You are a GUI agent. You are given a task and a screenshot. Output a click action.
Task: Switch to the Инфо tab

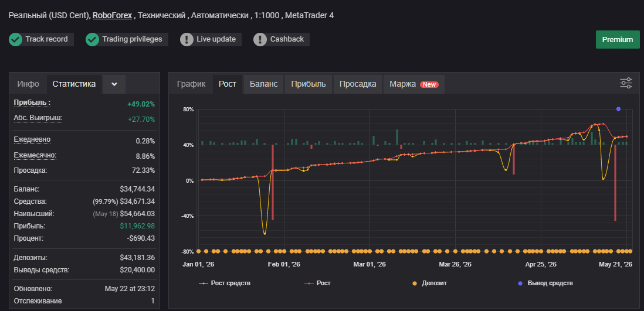pyautogui.click(x=28, y=84)
